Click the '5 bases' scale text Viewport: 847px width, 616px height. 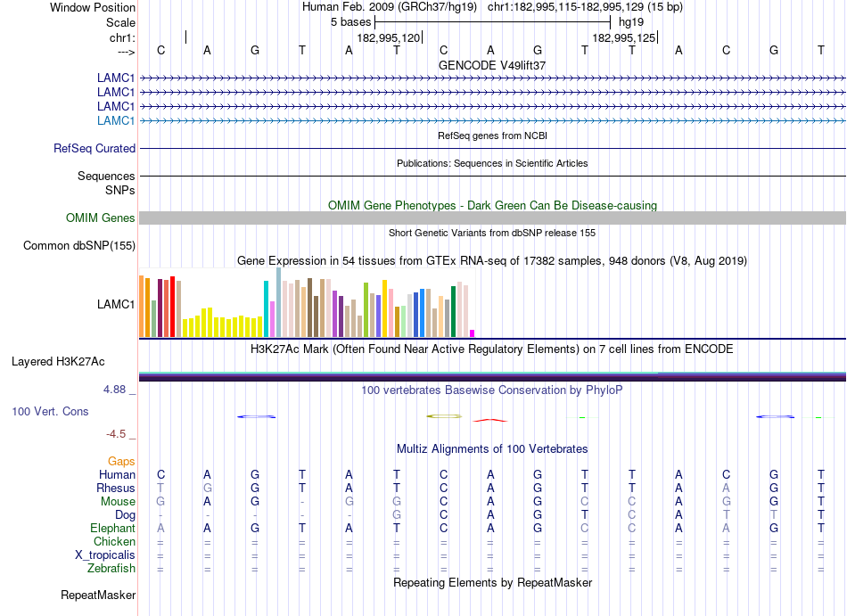350,22
